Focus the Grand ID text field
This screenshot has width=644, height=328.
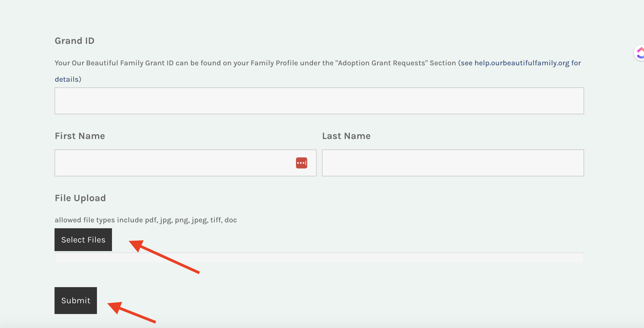click(319, 101)
